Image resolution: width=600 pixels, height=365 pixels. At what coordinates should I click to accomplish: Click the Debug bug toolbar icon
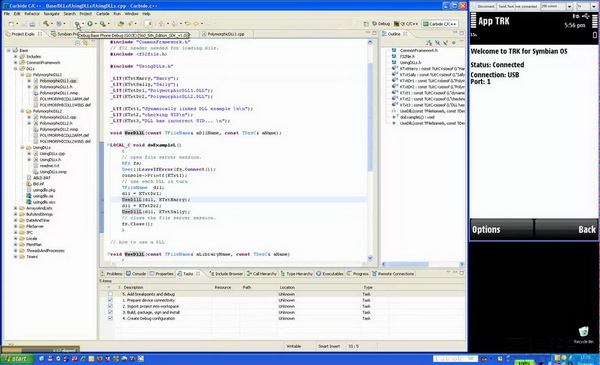pyautogui.click(x=77, y=24)
